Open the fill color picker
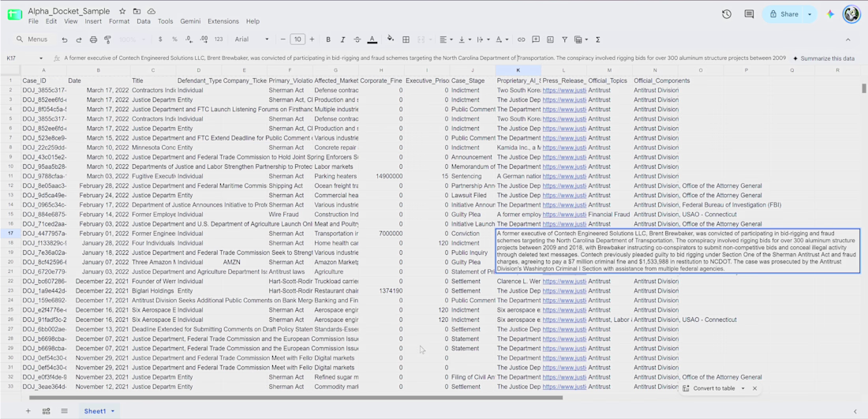 pos(391,39)
